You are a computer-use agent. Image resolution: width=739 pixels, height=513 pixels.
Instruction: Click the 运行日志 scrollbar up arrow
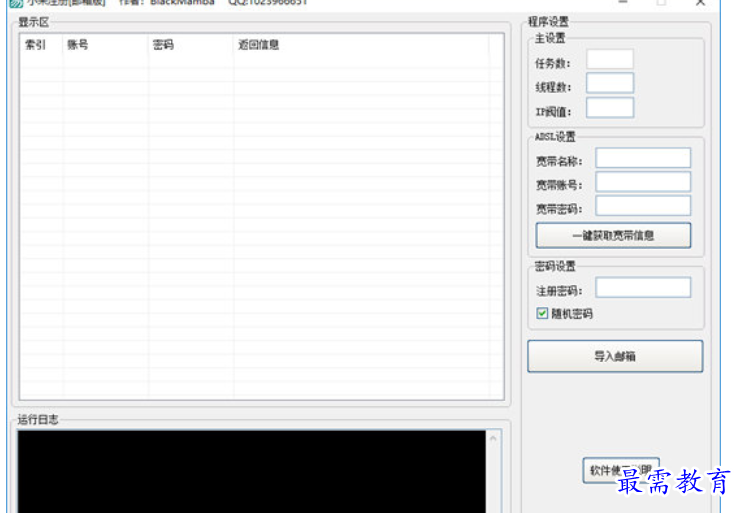coord(493,439)
